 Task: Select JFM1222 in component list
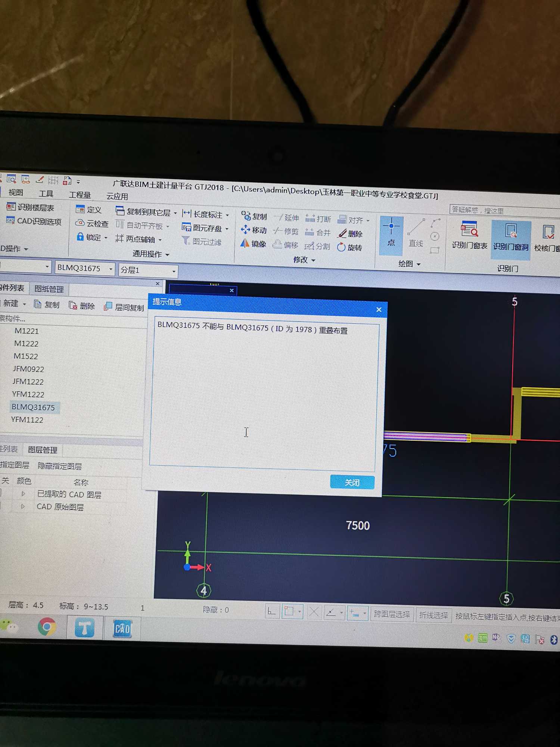coord(28,382)
